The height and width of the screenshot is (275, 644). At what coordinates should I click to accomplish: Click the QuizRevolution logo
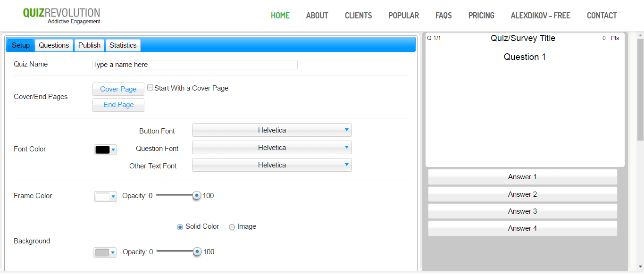pos(62,16)
